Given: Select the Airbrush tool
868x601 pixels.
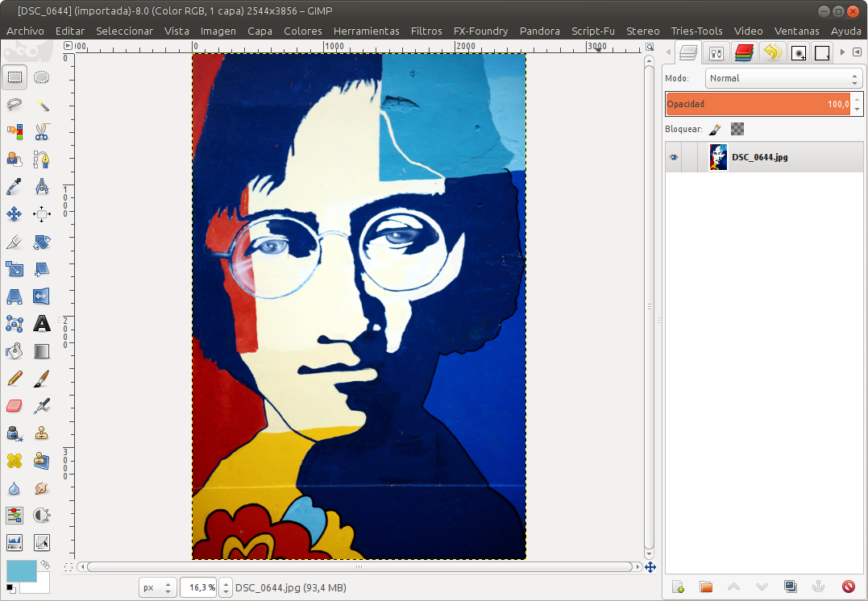Looking at the screenshot, I should (x=42, y=406).
